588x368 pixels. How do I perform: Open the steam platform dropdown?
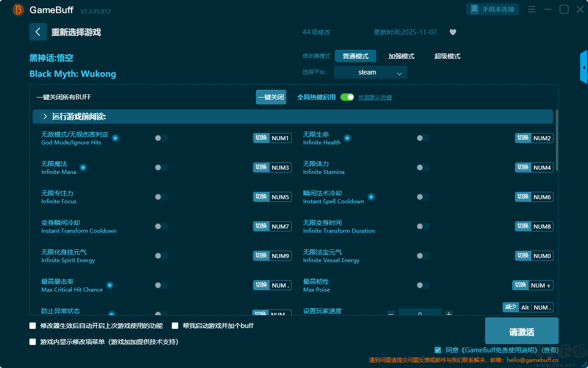pos(371,72)
